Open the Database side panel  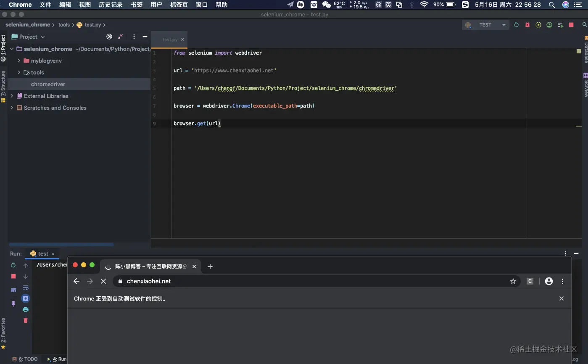(585, 50)
